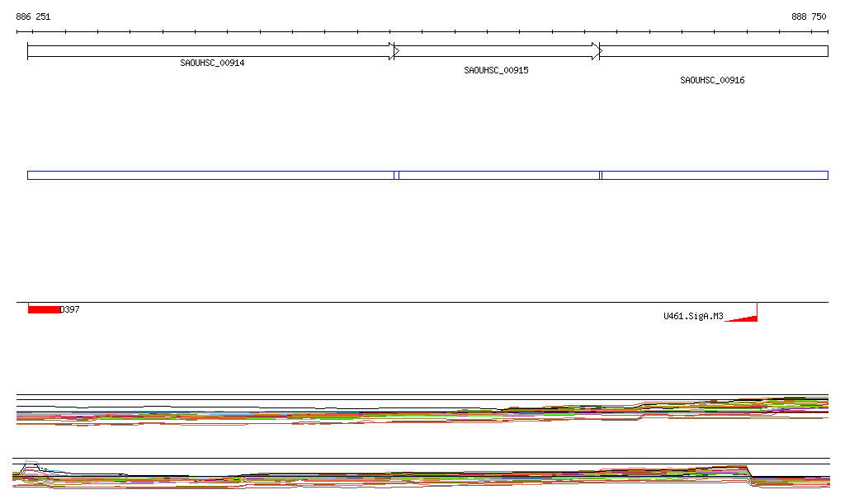845x504 pixels.
Task: Open the SAOUHSC_00915 gene label
Action: [x=496, y=71]
